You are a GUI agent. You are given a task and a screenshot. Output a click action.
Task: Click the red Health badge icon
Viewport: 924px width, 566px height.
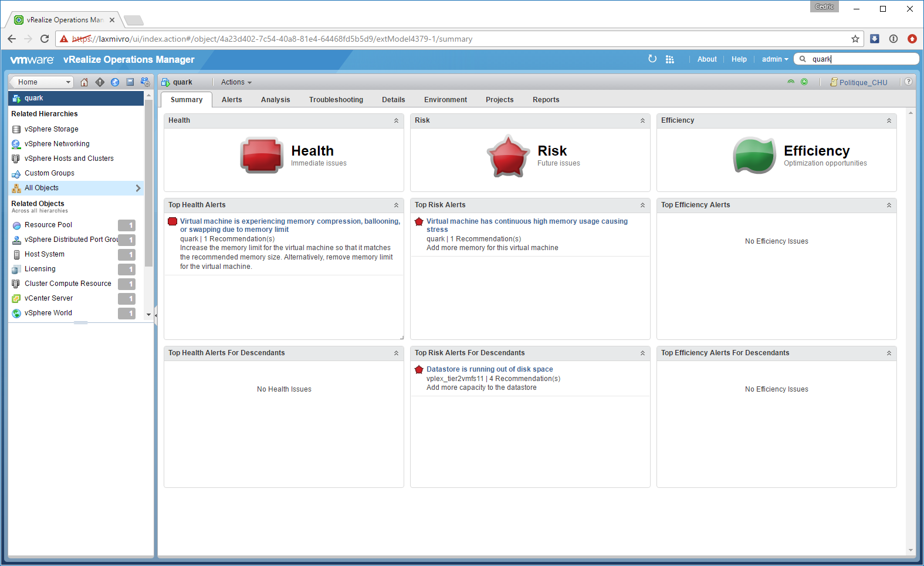point(262,155)
